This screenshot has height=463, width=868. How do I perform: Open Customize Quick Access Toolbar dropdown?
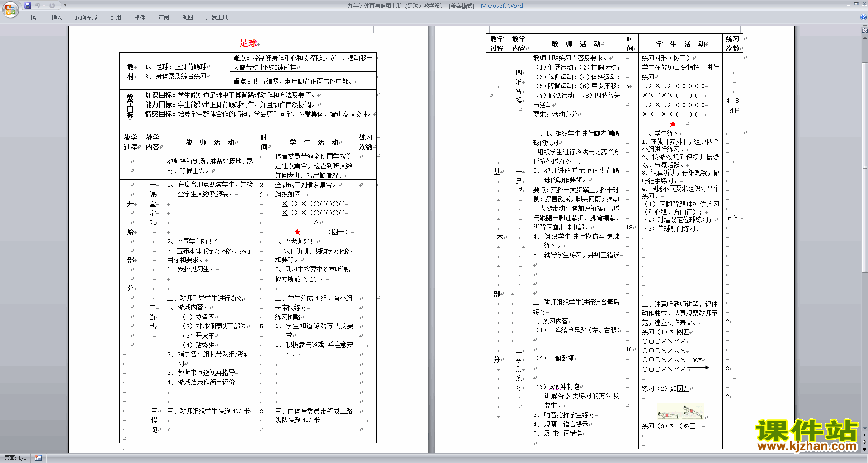click(x=65, y=5)
